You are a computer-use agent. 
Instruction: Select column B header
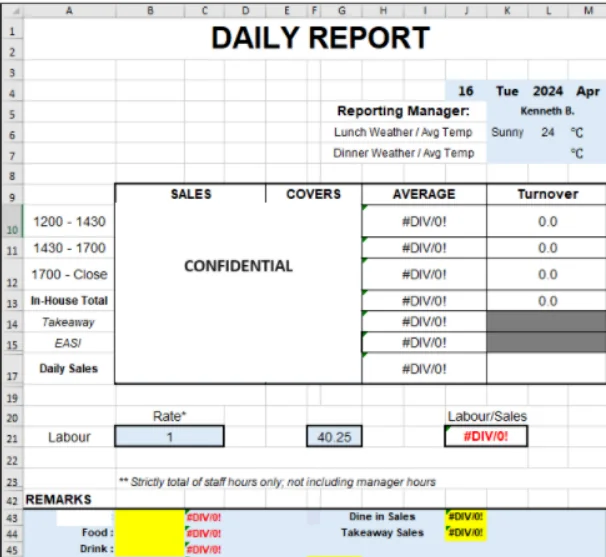[150, 11]
